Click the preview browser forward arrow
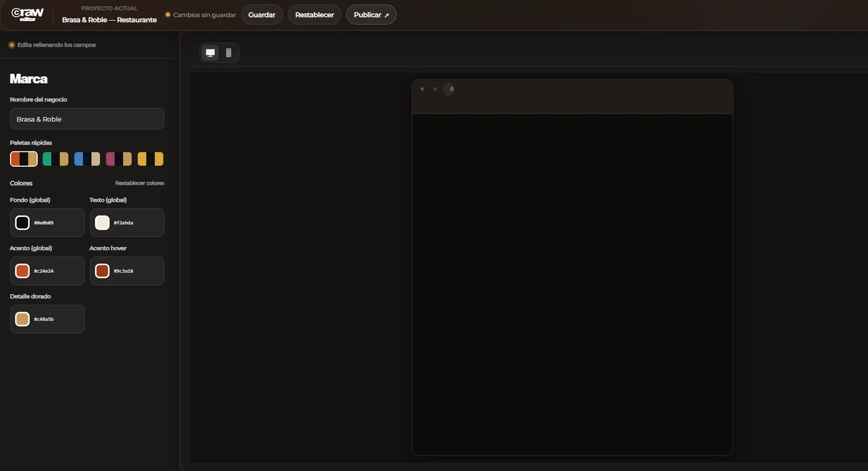The height and width of the screenshot is (471, 868). coord(435,89)
